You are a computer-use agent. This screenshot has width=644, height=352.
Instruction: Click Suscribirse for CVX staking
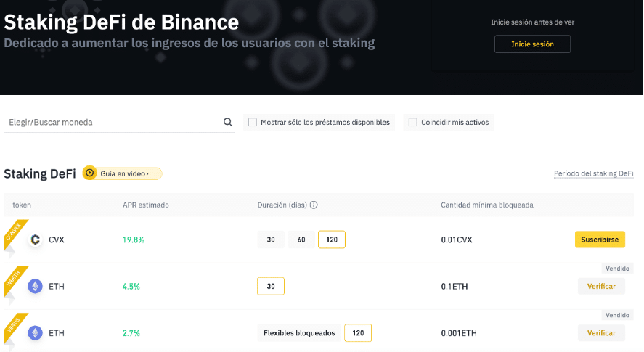tap(600, 239)
